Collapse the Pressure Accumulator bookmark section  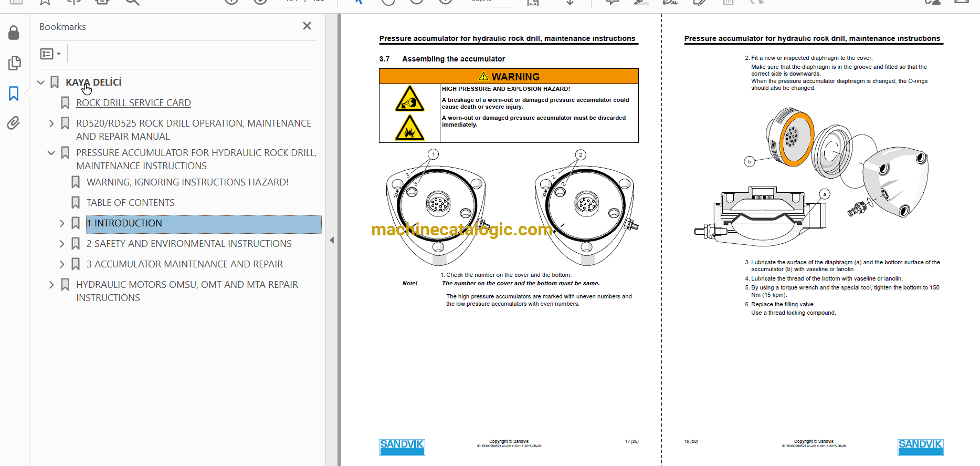51,153
